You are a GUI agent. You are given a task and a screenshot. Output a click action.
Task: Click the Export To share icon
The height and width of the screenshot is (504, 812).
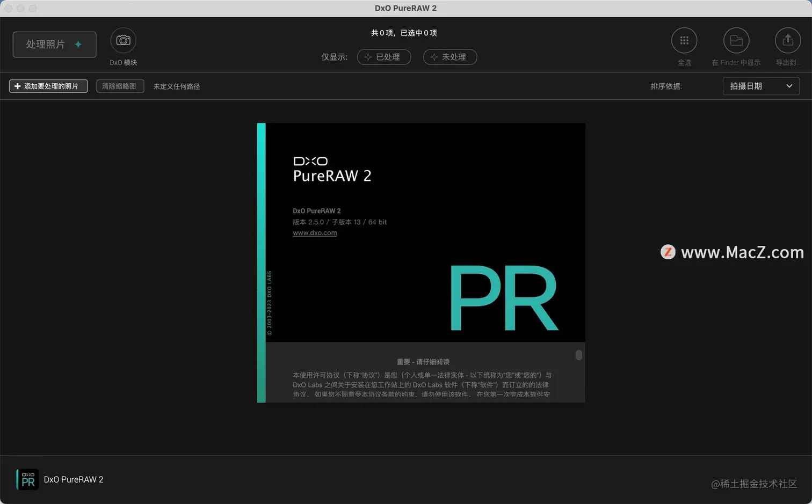[788, 41]
